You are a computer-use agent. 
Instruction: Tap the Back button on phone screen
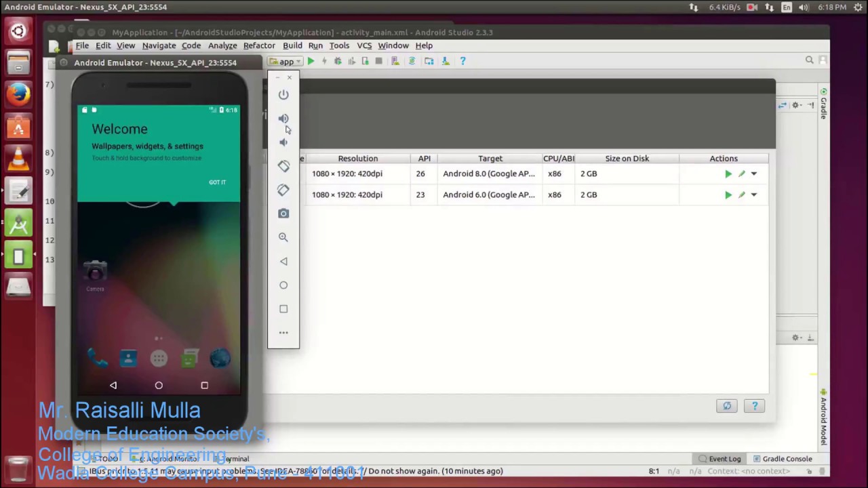click(x=113, y=385)
